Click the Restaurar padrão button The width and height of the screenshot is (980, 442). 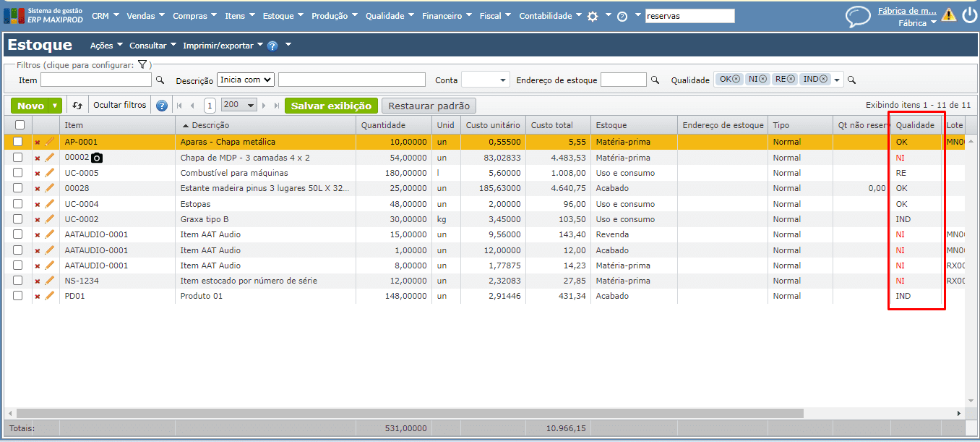(x=429, y=106)
